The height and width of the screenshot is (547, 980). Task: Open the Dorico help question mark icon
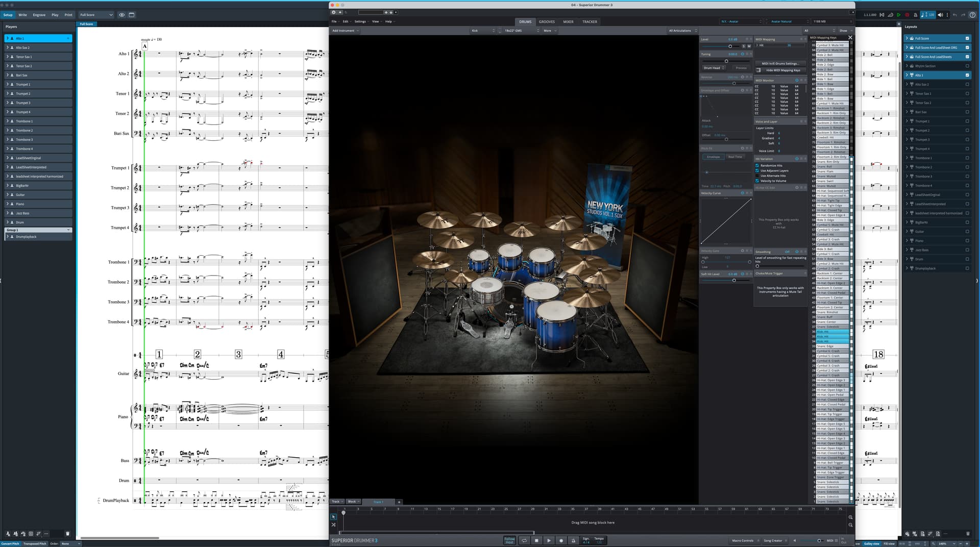click(972, 15)
